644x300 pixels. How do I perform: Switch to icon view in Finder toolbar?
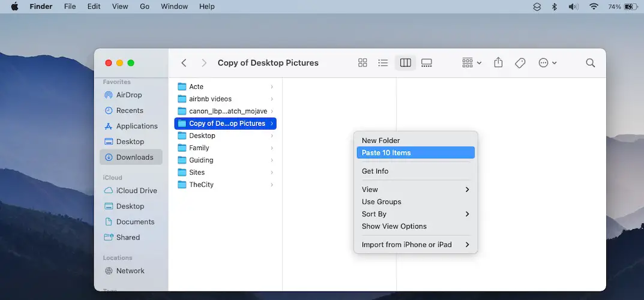[x=363, y=63]
